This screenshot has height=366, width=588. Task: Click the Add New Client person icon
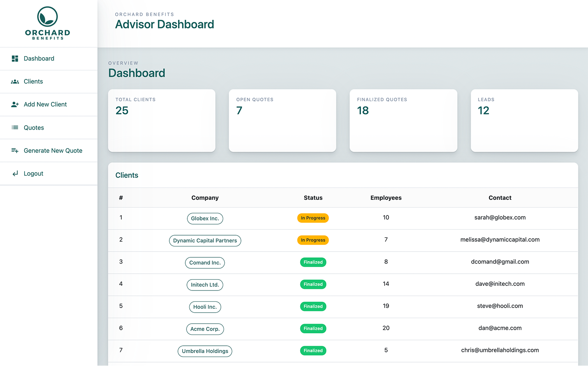click(x=15, y=104)
